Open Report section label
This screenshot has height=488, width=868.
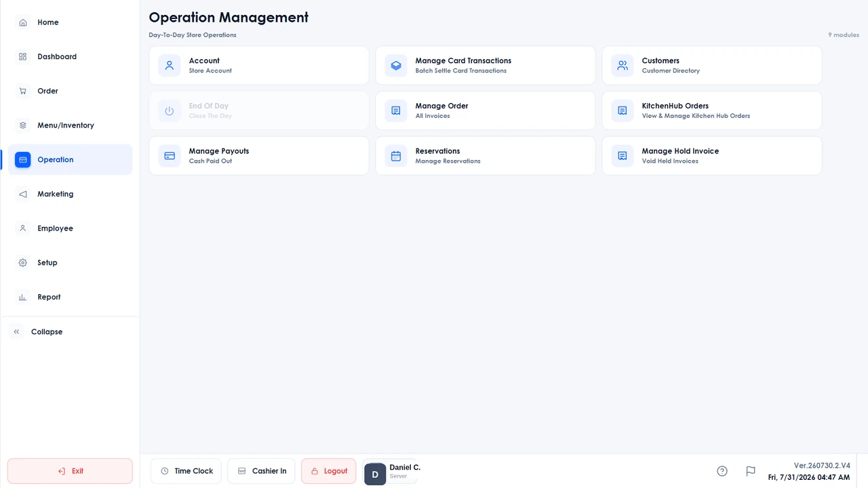coord(49,297)
